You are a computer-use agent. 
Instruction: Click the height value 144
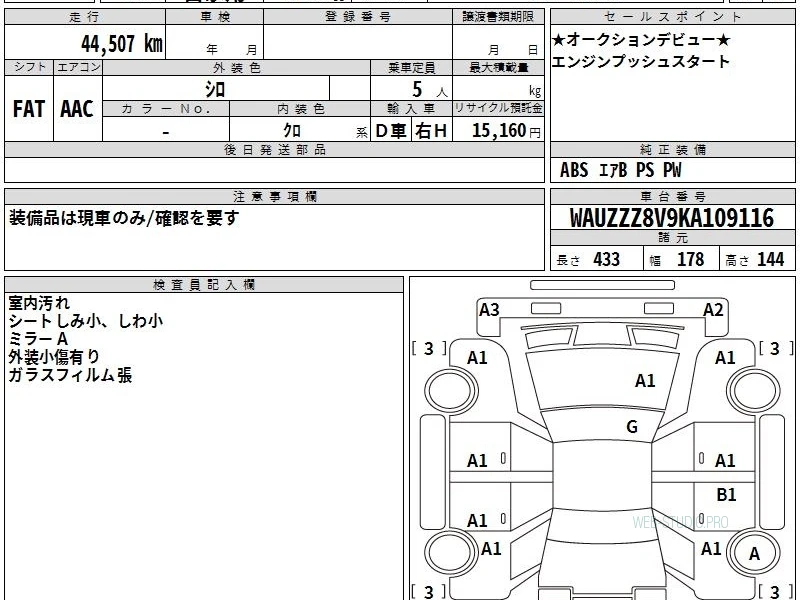tap(770, 259)
